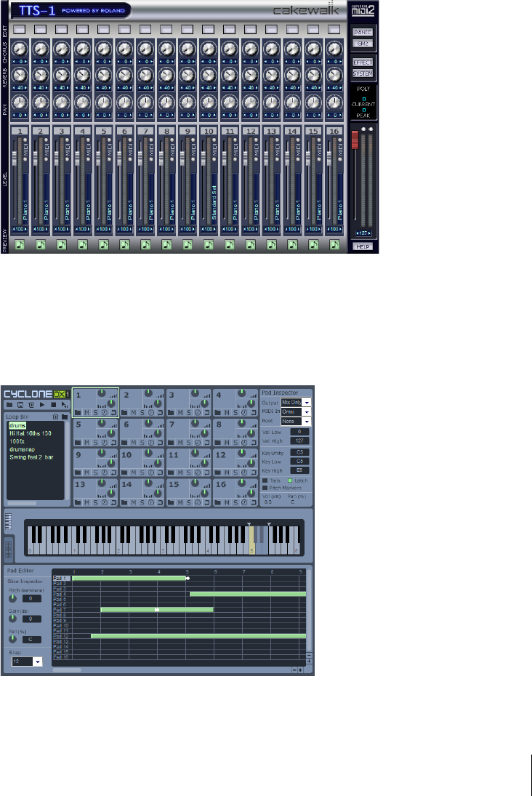Screen dimensions: 532x796
Task: Click the Pad Editor vertical zoom in plus
Action: point(309,662)
